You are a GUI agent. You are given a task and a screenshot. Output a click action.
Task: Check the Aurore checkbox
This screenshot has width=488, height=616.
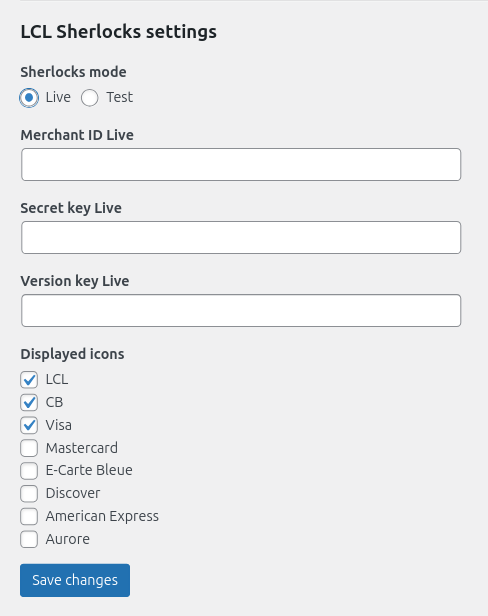click(x=29, y=539)
